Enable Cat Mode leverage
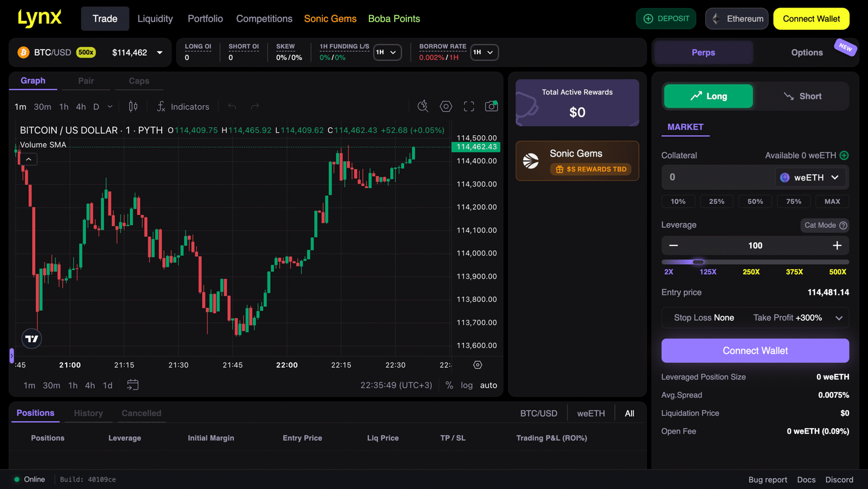 point(825,225)
